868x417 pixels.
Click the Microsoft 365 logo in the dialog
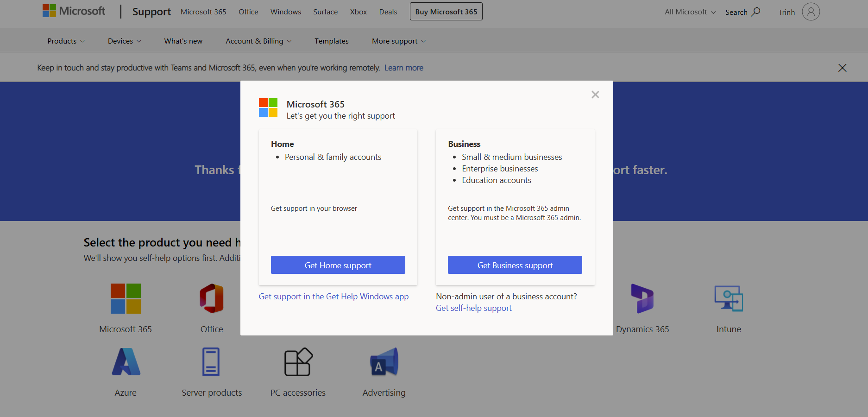(268, 107)
